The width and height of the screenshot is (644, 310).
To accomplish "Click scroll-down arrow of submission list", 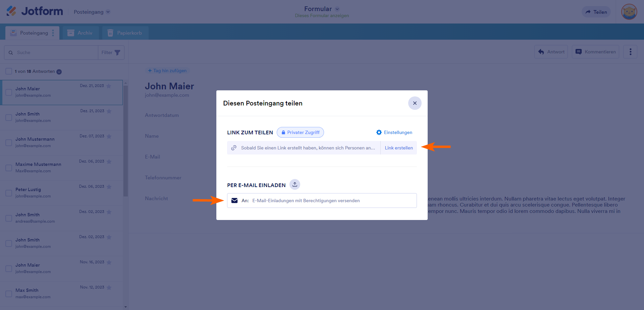I will (126, 307).
